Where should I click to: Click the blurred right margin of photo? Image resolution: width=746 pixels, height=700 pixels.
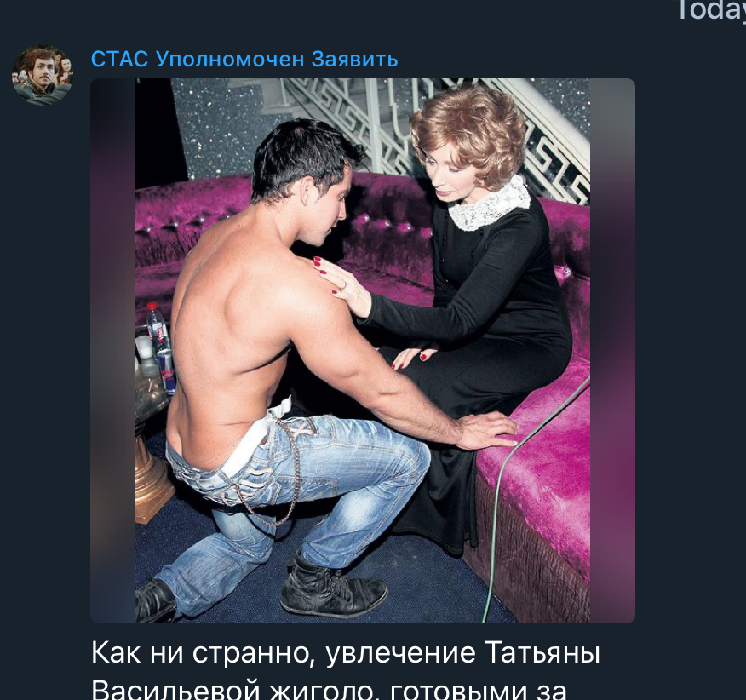tap(612, 351)
